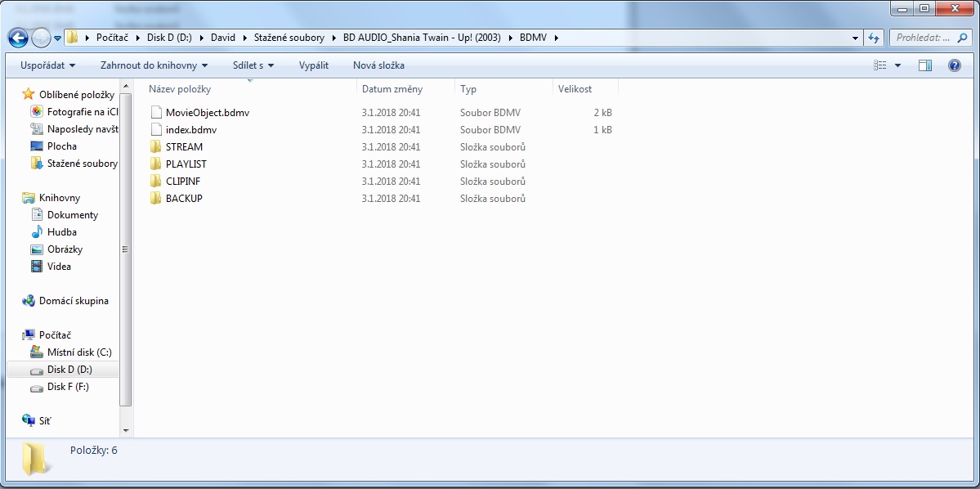
Task: Open the Sdílet s dropdown
Action: (x=253, y=65)
